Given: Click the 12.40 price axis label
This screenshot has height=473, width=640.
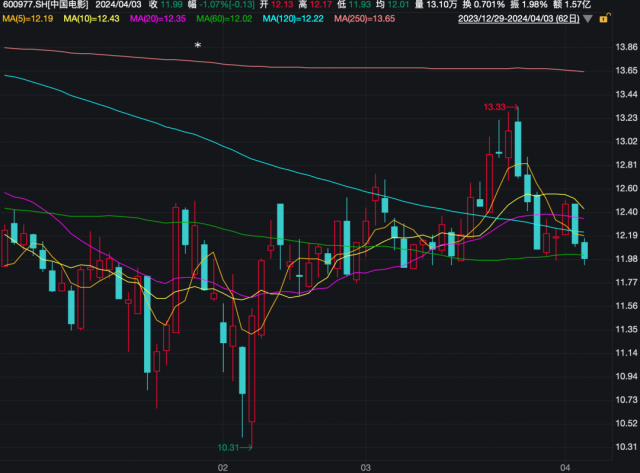Looking at the screenshot, I should coord(626,212).
